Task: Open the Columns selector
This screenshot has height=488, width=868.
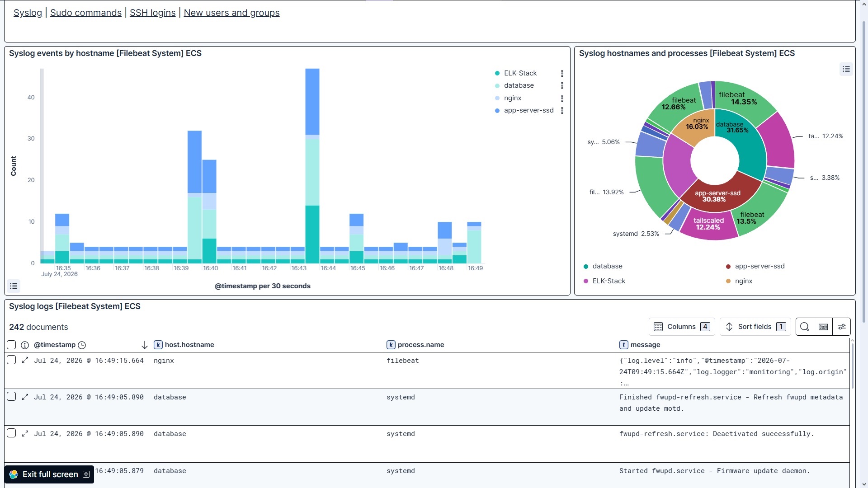Action: click(x=682, y=327)
